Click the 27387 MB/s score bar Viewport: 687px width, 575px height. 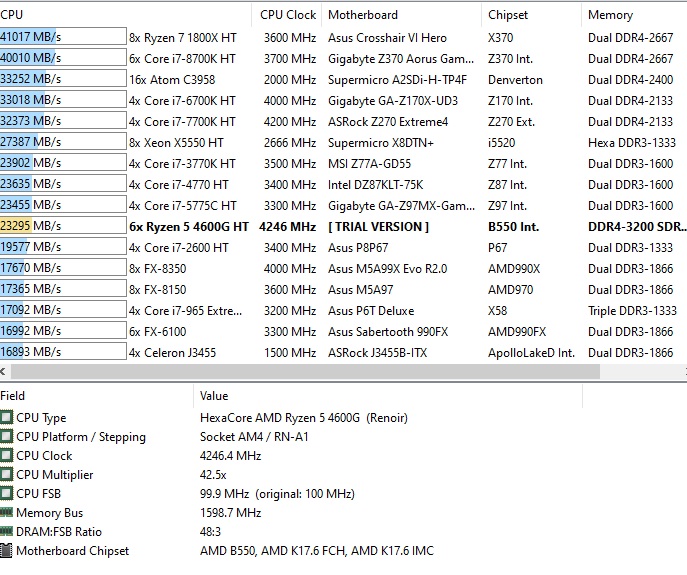(63, 142)
